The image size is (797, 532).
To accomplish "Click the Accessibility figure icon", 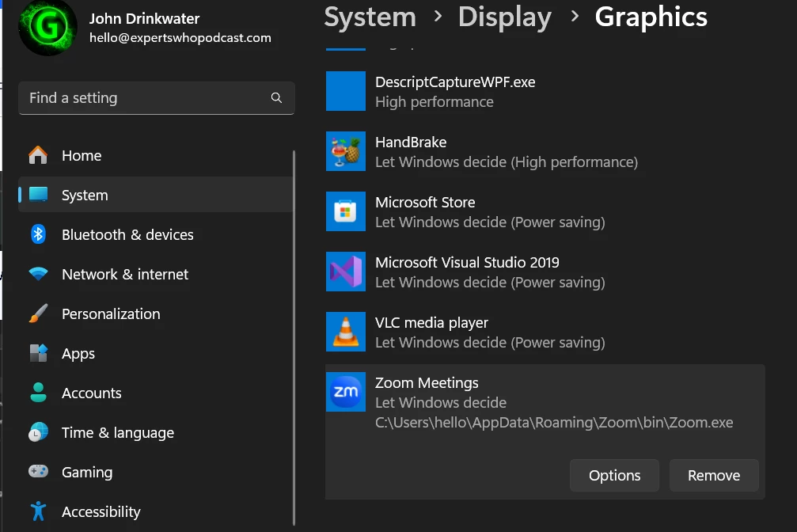I will pyautogui.click(x=38, y=511).
